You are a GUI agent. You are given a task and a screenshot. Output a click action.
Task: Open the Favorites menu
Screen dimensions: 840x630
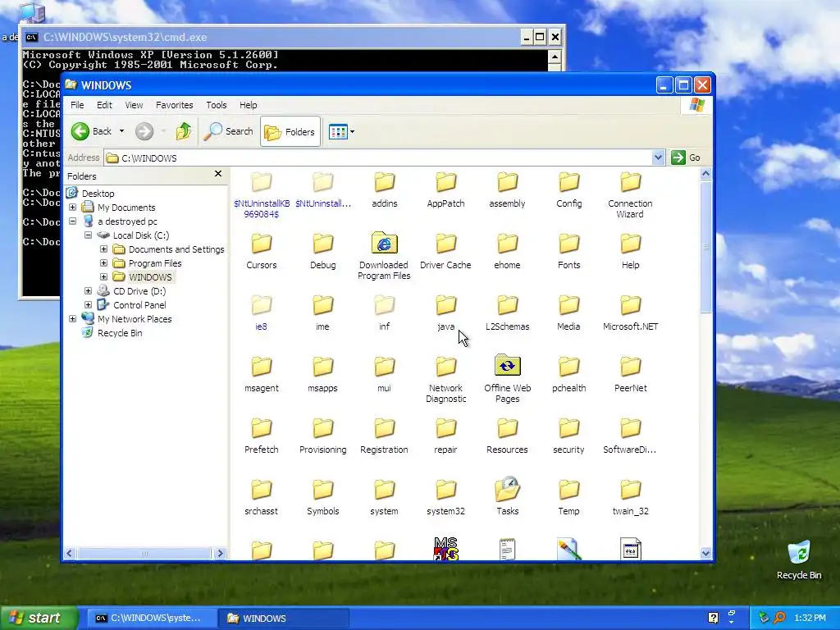point(174,105)
